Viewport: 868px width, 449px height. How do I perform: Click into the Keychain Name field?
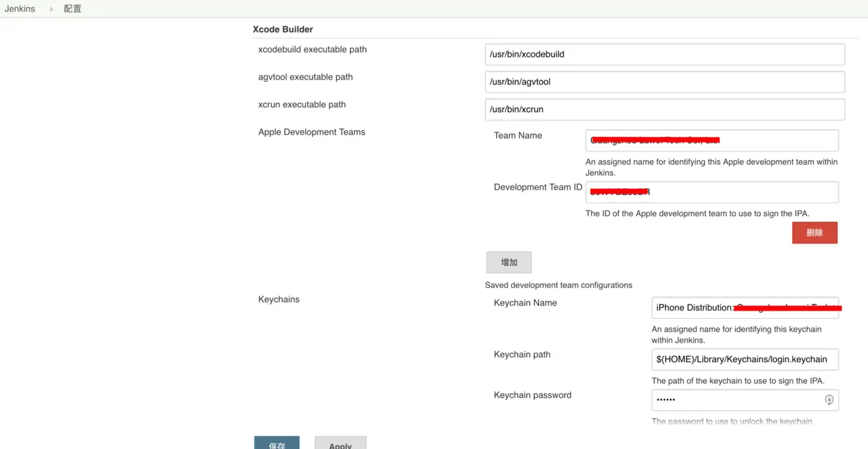click(x=744, y=308)
